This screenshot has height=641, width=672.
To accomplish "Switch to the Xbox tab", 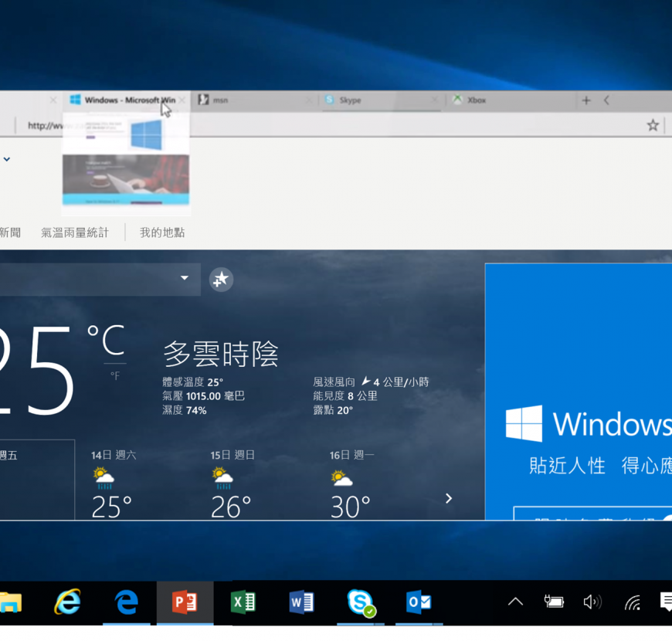I will point(510,100).
